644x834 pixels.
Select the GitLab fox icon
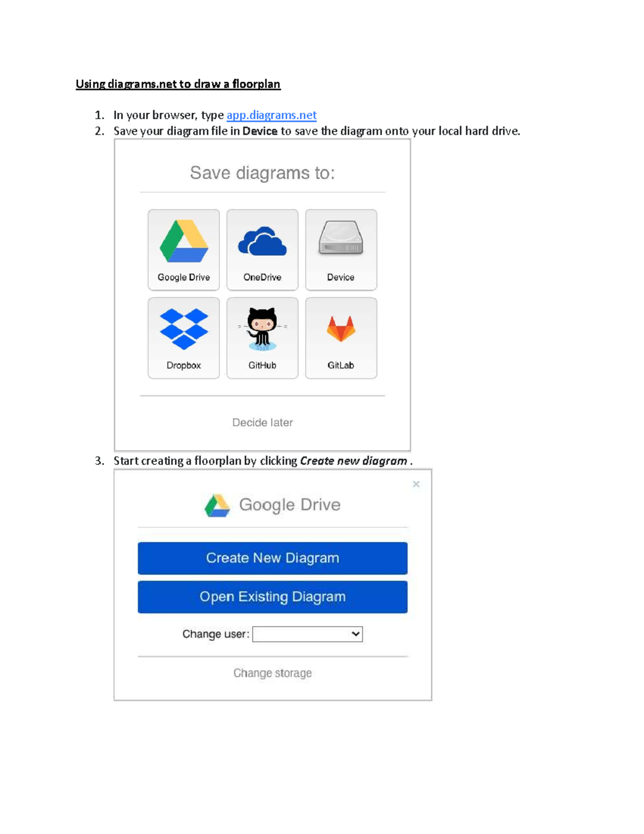[x=341, y=328]
